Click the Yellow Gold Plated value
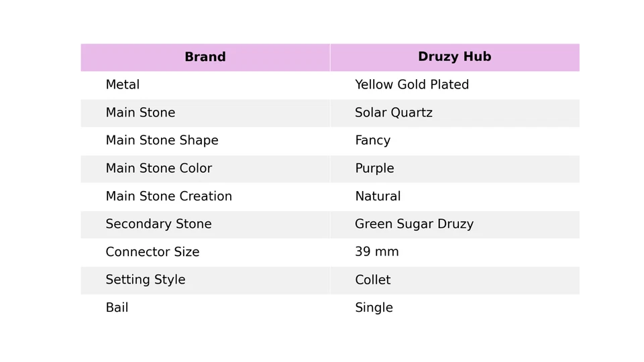This screenshot has height=362, width=644. (411, 85)
